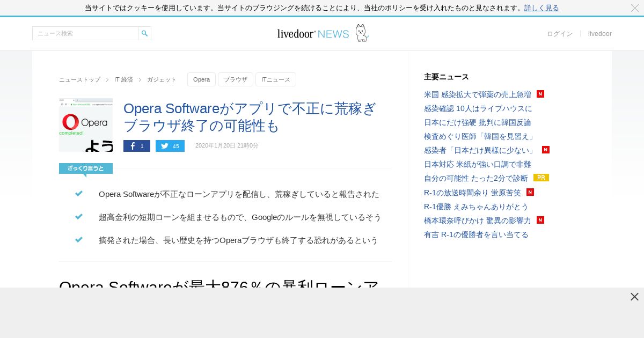Screen dimensions: 644x338
Task: Click the ログイン link
Action: pos(560,34)
